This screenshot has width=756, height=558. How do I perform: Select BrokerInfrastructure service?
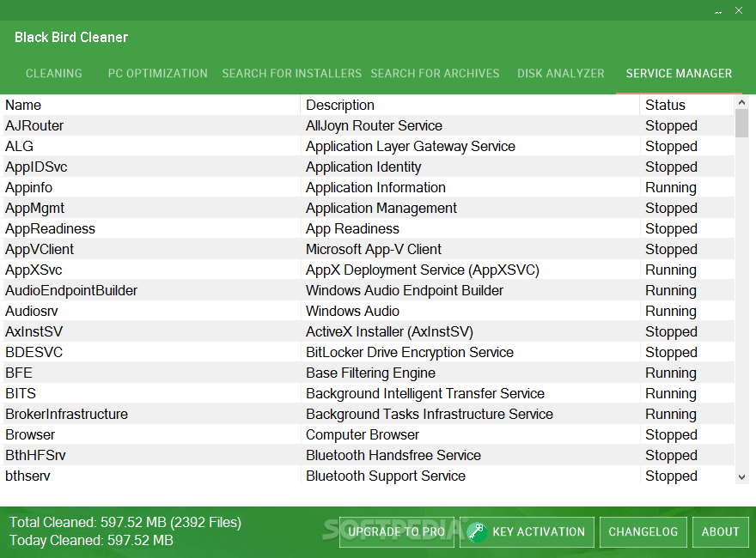tap(66, 415)
